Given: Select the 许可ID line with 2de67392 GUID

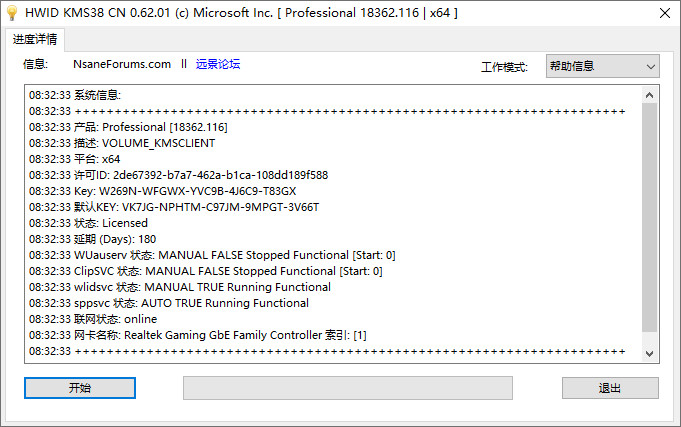Looking at the screenshot, I should coord(179,175).
